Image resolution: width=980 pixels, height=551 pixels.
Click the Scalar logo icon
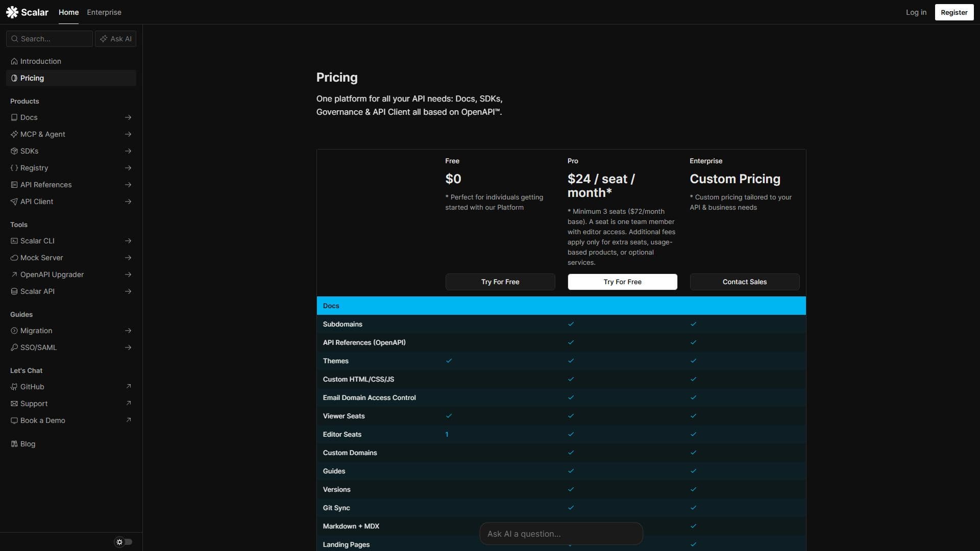12,12
